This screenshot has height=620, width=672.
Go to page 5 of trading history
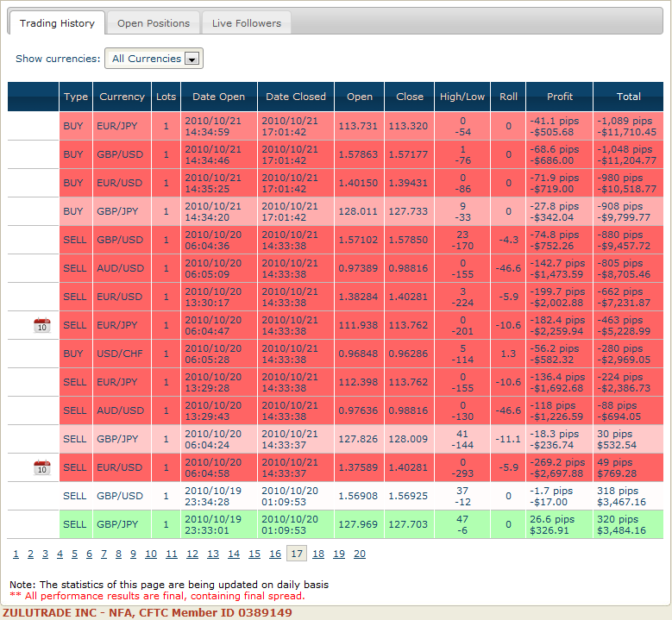tap(74, 554)
